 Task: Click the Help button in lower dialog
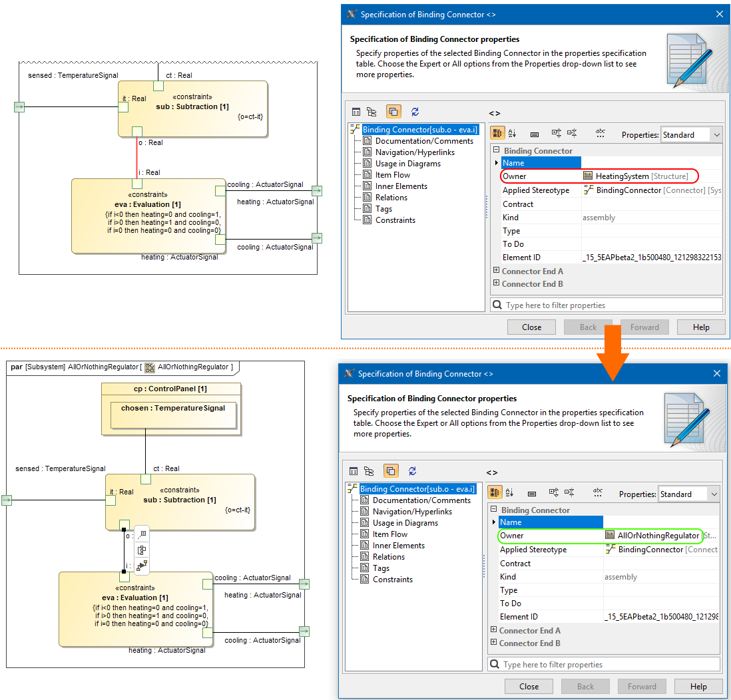[x=698, y=687]
